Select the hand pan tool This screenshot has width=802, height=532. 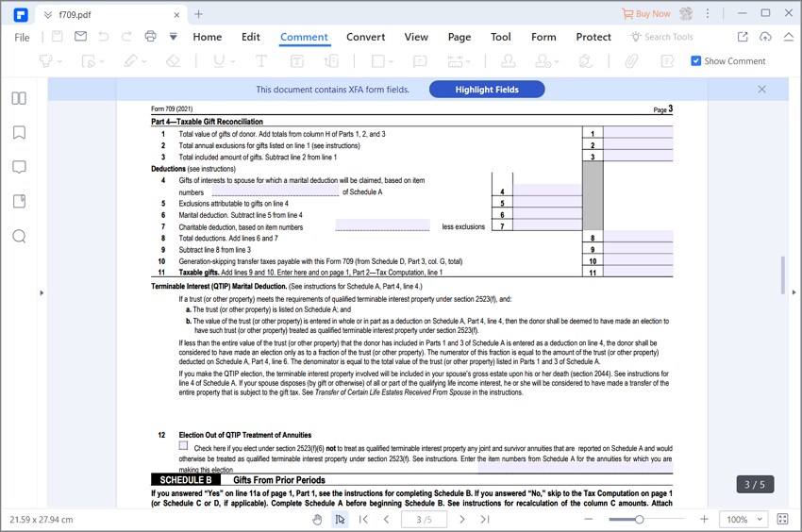click(317, 519)
